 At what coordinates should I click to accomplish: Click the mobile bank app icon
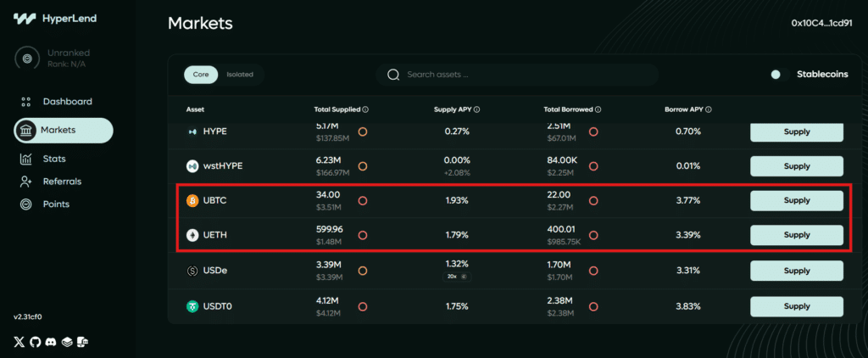[83, 342]
